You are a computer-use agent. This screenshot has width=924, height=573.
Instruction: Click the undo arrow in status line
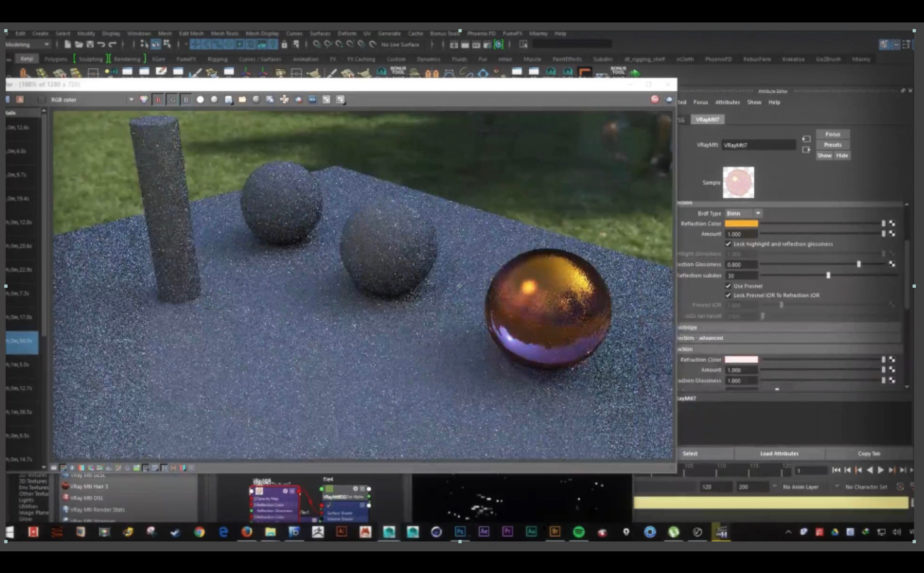pyautogui.click(x=101, y=44)
